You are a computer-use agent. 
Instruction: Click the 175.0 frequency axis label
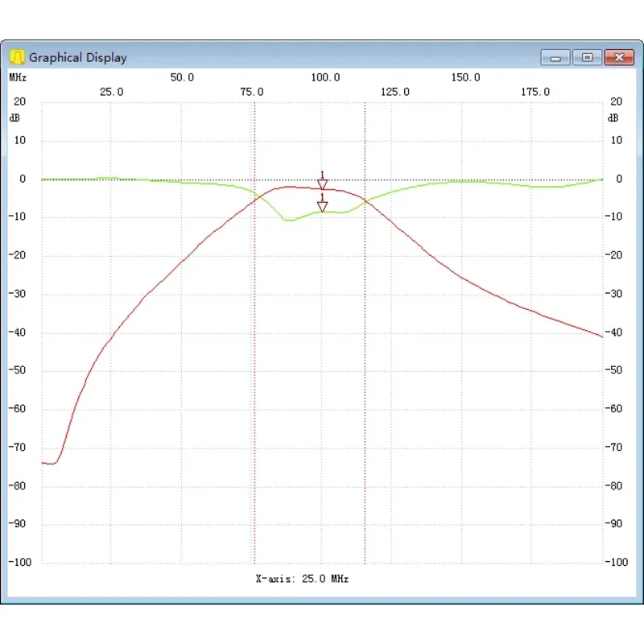(536, 92)
